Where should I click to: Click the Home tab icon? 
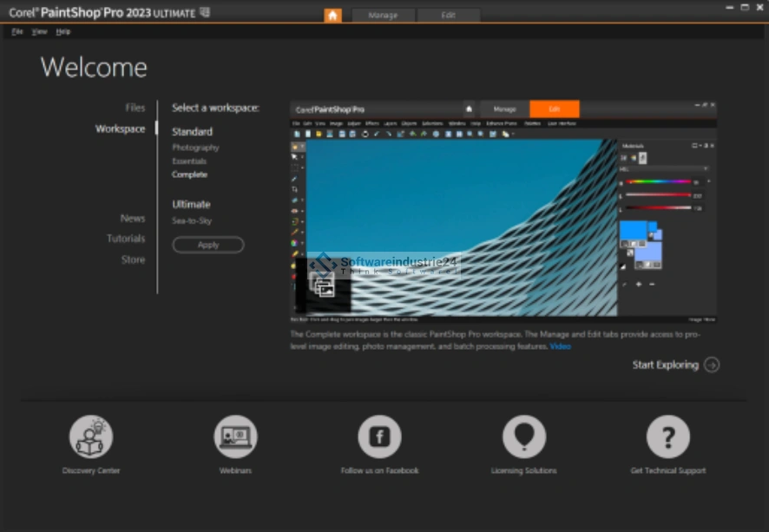[x=332, y=16]
